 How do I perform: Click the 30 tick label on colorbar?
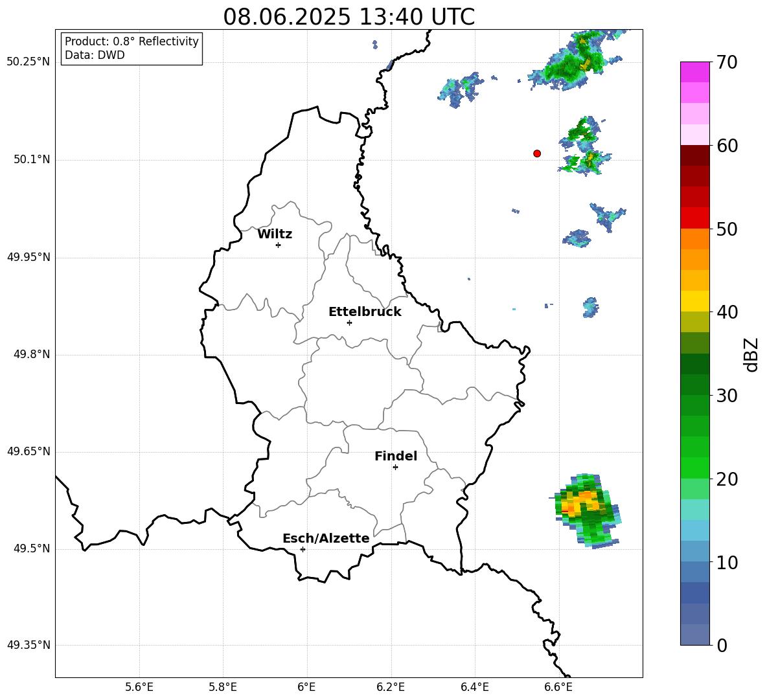click(x=727, y=396)
